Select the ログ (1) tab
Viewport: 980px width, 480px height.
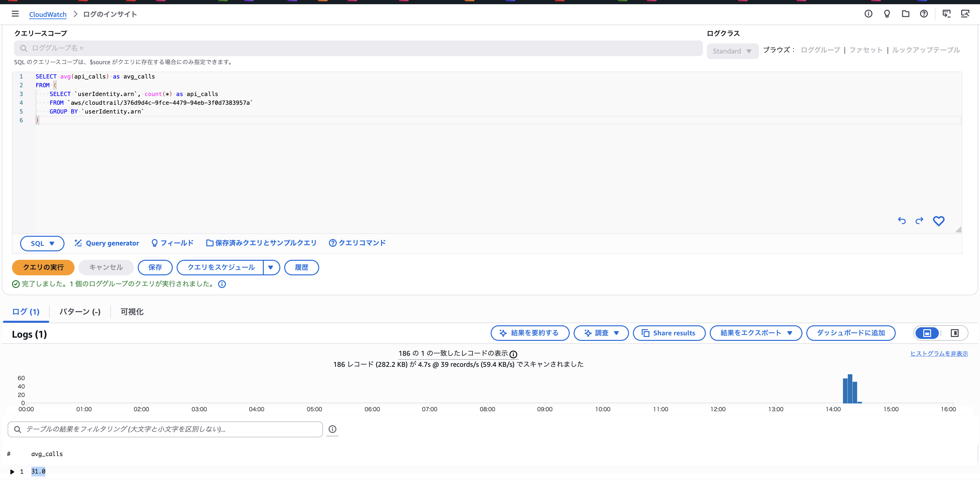[x=26, y=312]
